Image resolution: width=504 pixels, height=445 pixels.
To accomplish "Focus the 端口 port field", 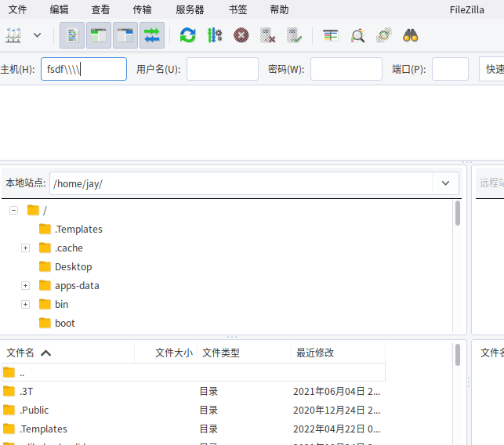I will click(x=450, y=69).
